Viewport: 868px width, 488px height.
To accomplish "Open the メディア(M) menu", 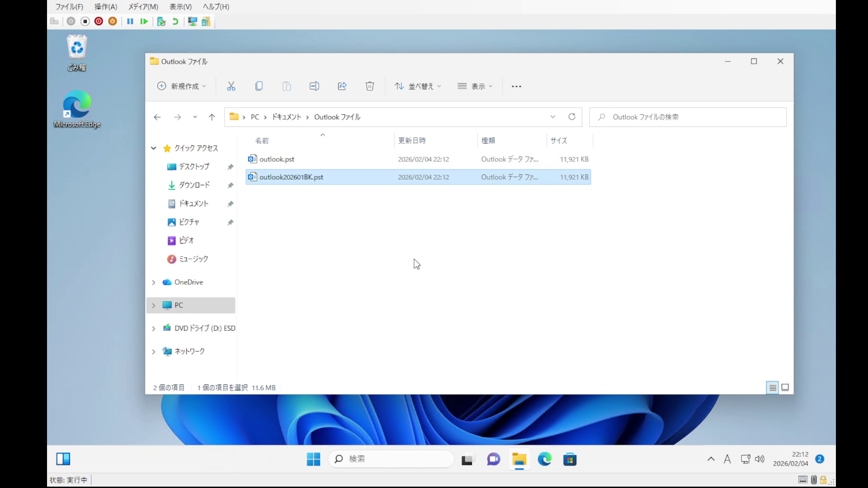I will 143,7.
